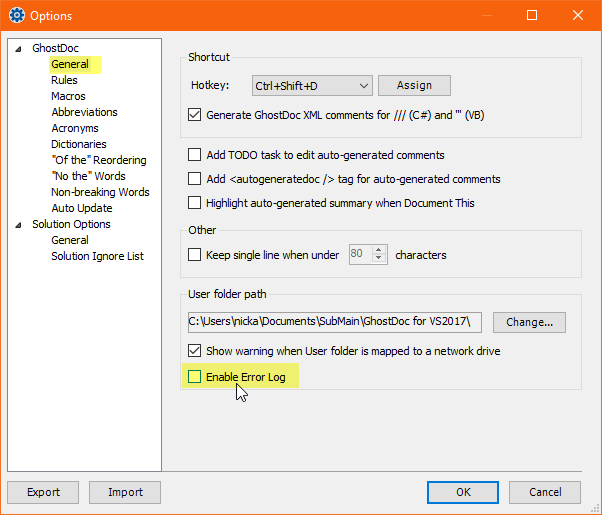This screenshot has width=602, height=515.
Task: Click the Export settings button
Action: 43,492
